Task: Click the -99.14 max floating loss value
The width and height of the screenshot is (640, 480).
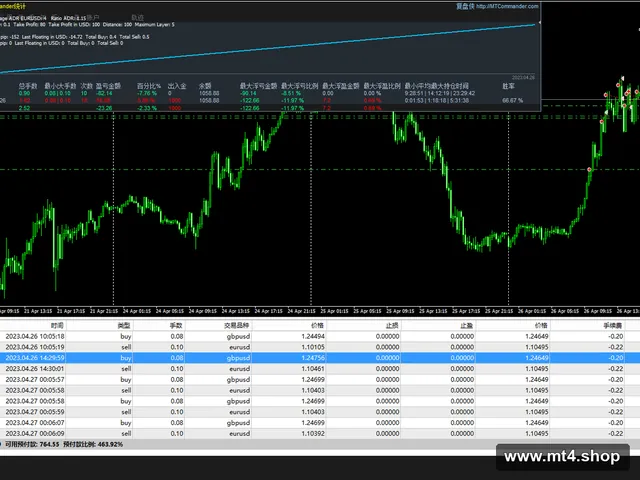Action: tap(248, 93)
